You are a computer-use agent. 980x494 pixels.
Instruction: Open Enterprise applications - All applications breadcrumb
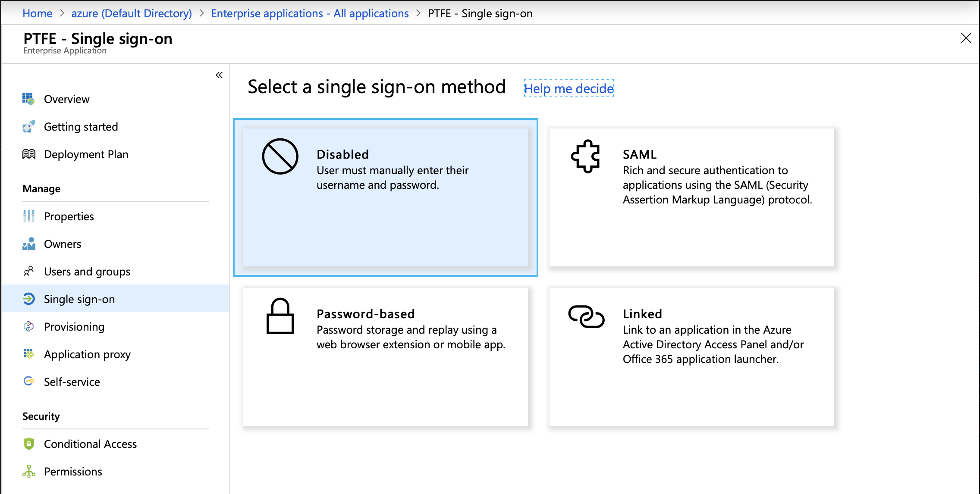click(310, 13)
